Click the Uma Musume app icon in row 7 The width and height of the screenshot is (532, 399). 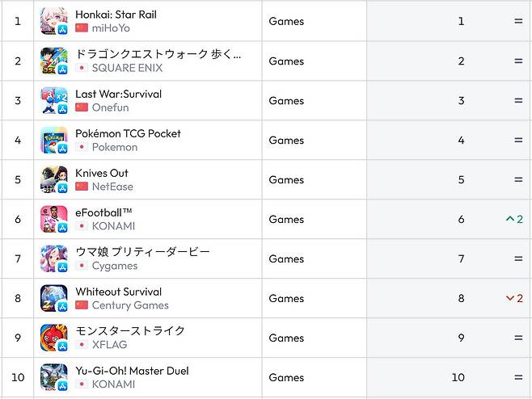coord(53,259)
